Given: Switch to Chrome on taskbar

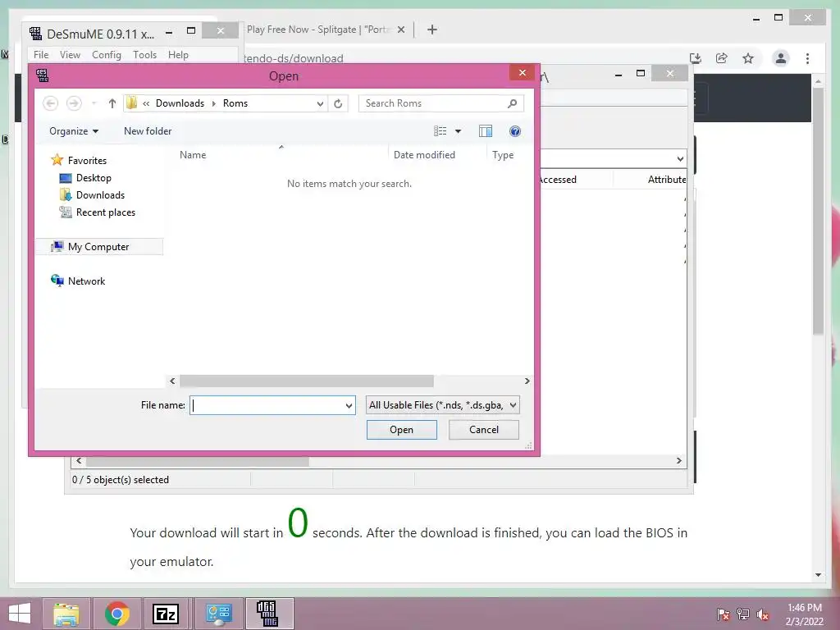Looking at the screenshot, I should (x=117, y=614).
